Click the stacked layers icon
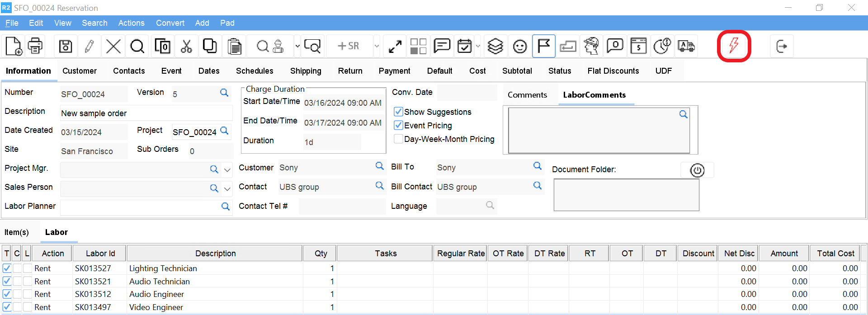This screenshot has height=315, width=868. coord(495,46)
